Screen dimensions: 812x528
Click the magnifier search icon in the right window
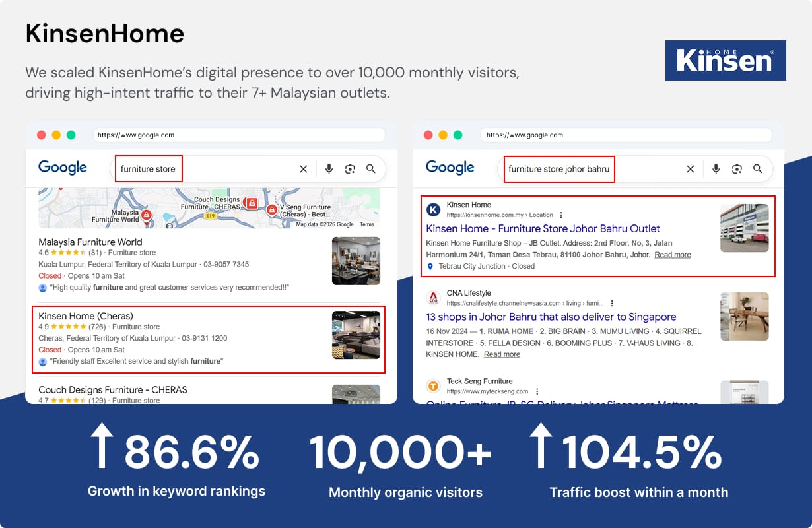pos(758,169)
